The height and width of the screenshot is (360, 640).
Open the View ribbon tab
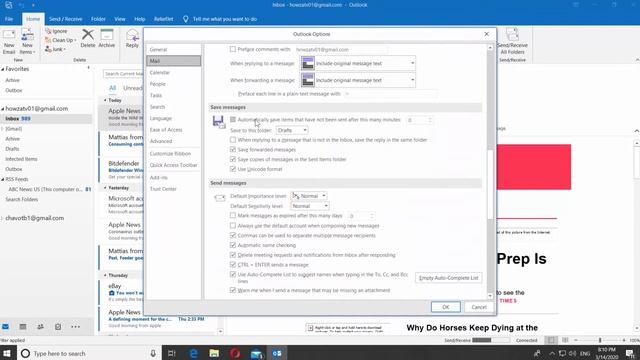[x=120, y=19]
